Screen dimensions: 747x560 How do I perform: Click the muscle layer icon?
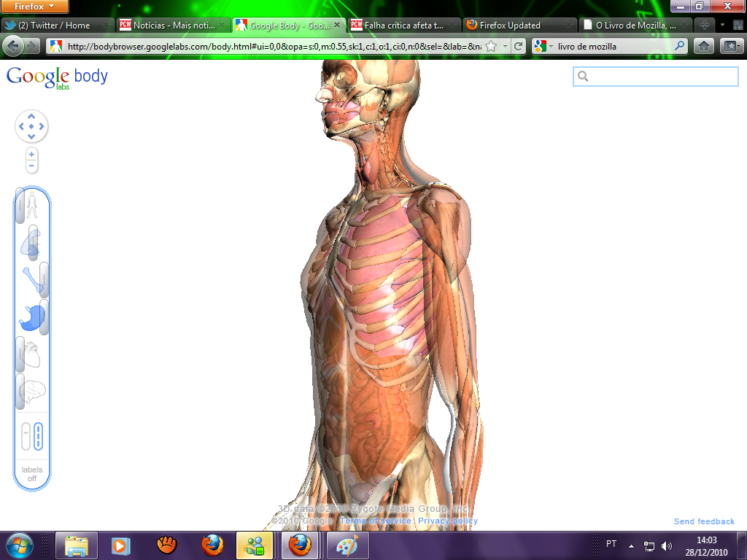coord(31,243)
